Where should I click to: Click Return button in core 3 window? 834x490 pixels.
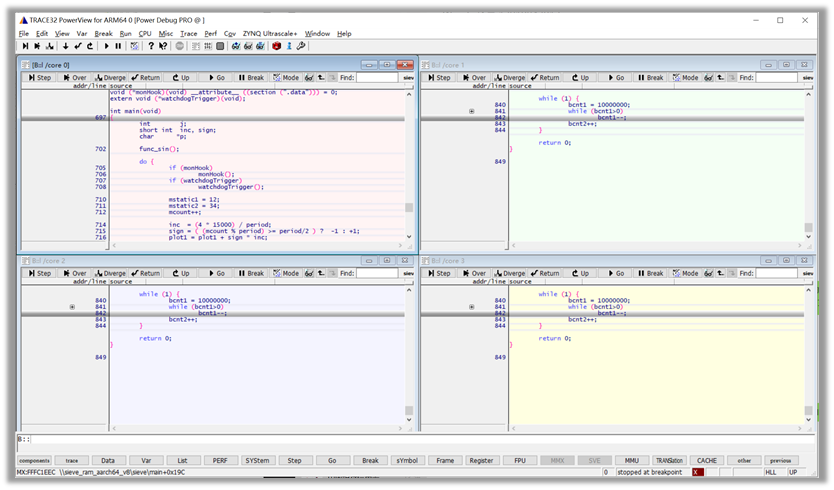click(545, 273)
